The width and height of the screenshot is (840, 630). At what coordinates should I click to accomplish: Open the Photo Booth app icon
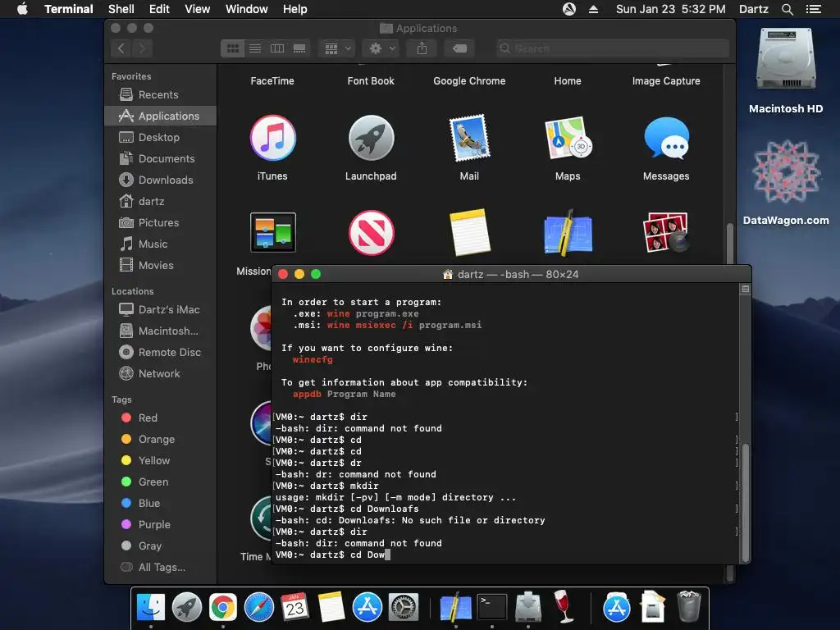click(666, 232)
